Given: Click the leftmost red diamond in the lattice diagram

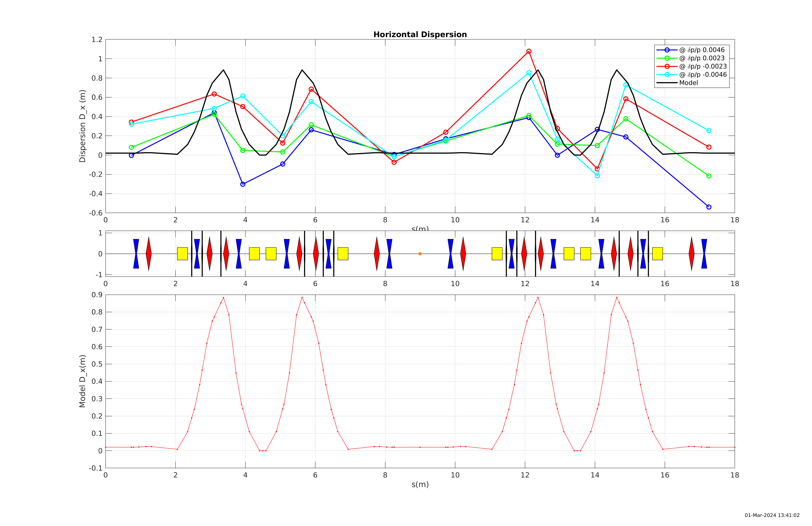Looking at the screenshot, I should [149, 254].
